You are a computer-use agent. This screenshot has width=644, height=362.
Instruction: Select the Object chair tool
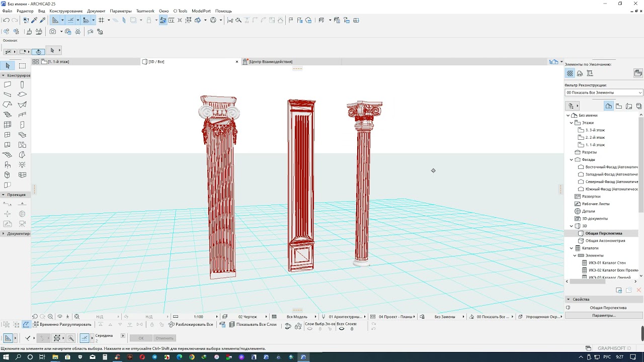[x=8, y=165]
